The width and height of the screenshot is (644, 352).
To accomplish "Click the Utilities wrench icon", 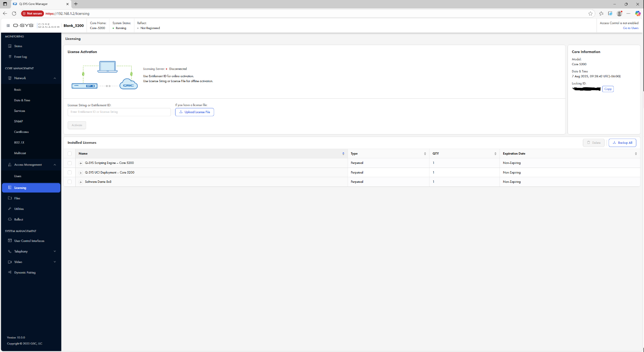I will click(x=10, y=209).
